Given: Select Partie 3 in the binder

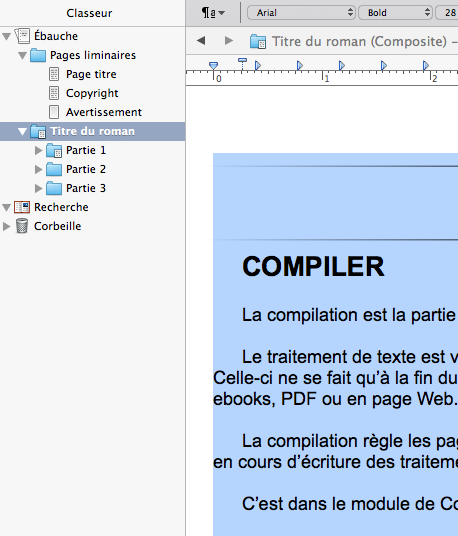Looking at the screenshot, I should click(86, 188).
